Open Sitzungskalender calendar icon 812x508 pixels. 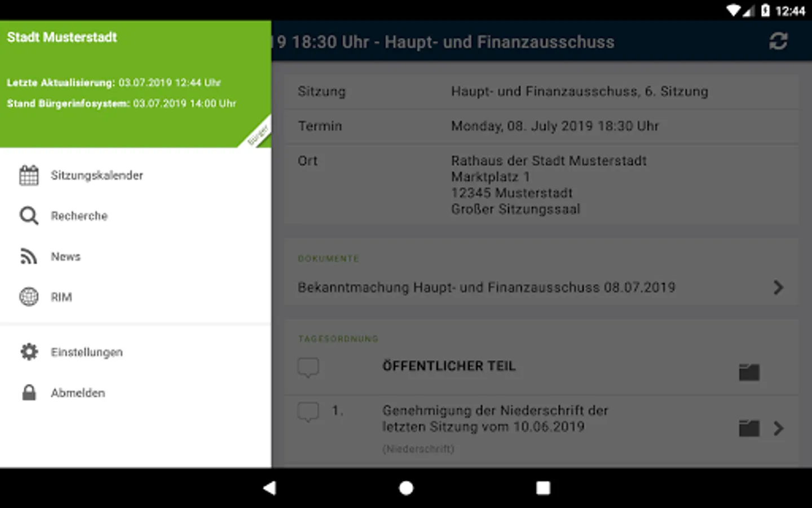[29, 176]
